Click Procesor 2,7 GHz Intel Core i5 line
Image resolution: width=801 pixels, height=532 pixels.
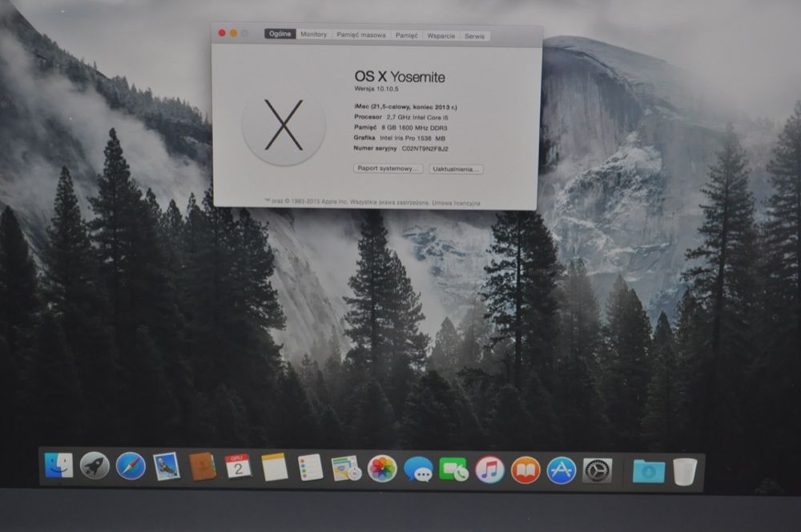tap(401, 117)
